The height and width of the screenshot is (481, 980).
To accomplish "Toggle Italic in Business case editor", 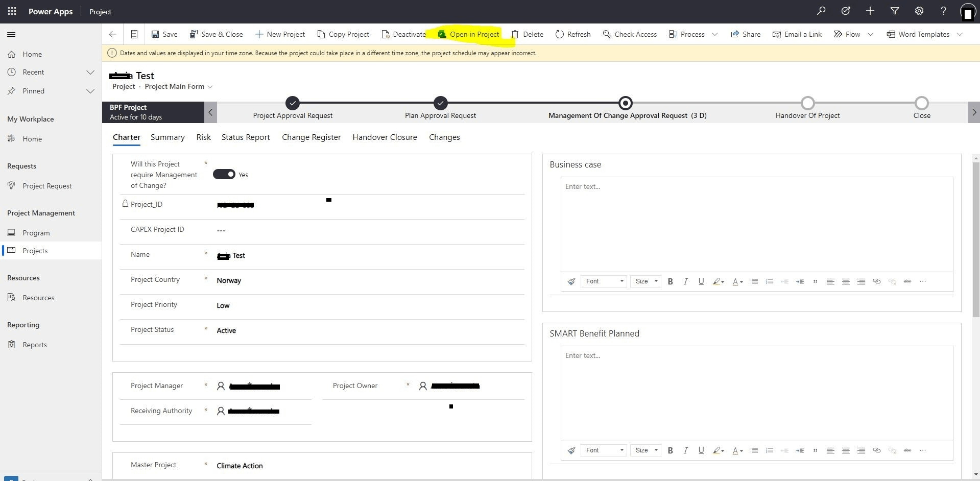I will click(686, 281).
